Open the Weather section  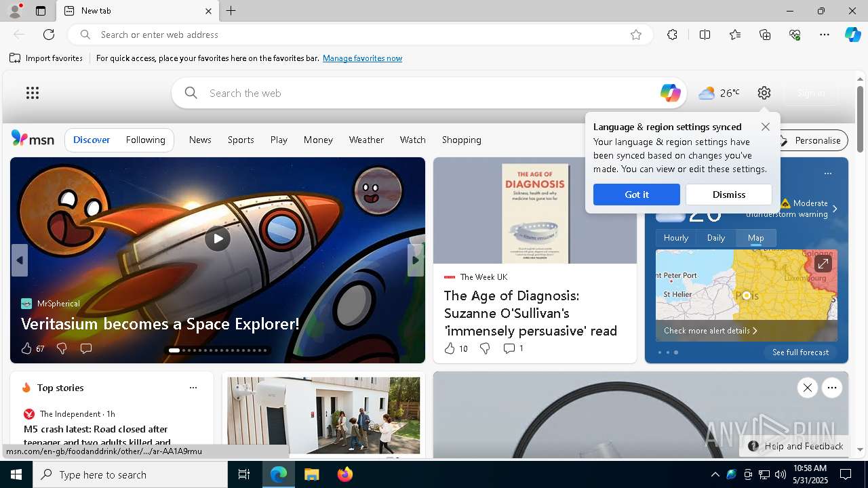[366, 140]
